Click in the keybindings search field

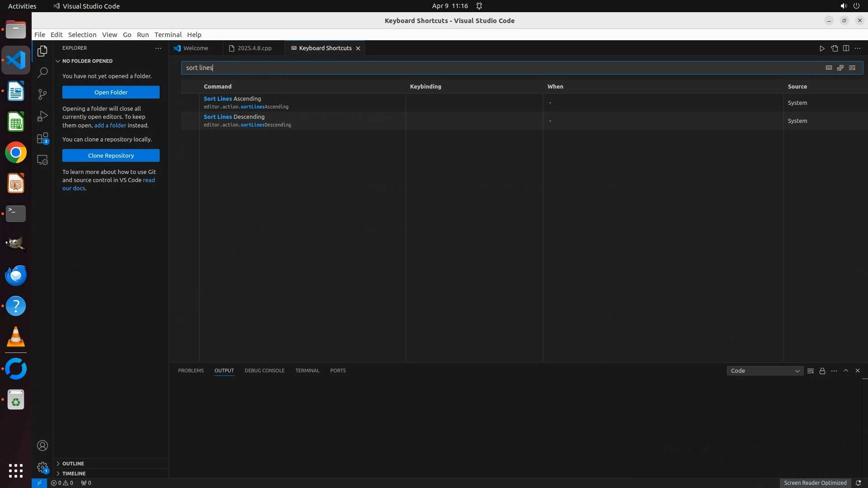[x=497, y=68]
